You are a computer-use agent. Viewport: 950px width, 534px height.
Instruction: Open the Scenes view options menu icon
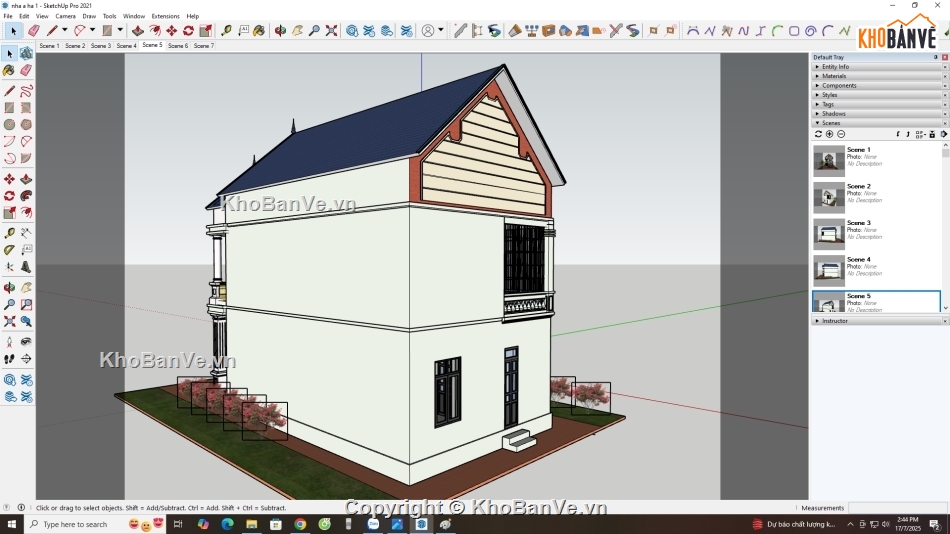point(920,134)
